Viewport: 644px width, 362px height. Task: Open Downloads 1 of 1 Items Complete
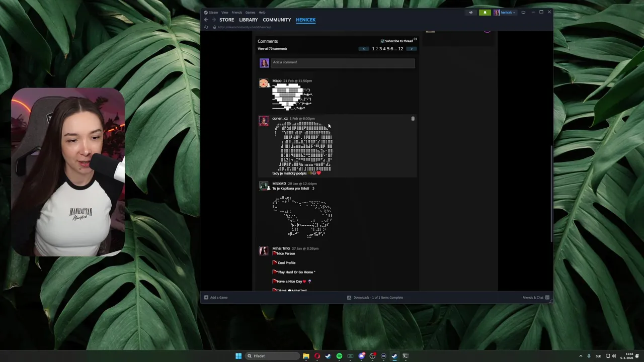[x=378, y=297]
